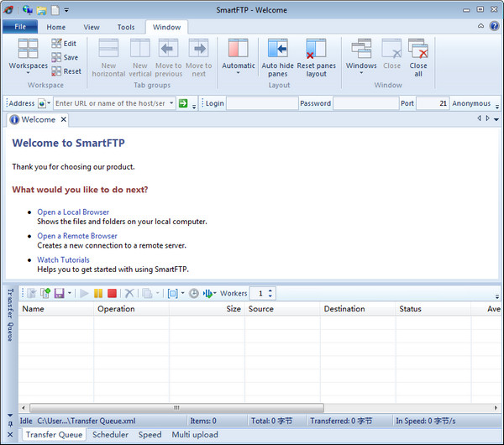
Task: Toggle Auto hide panes
Action: click(278, 58)
